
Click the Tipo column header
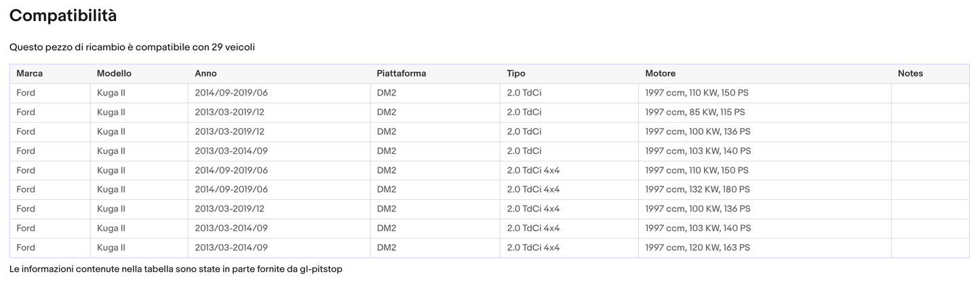click(x=515, y=73)
